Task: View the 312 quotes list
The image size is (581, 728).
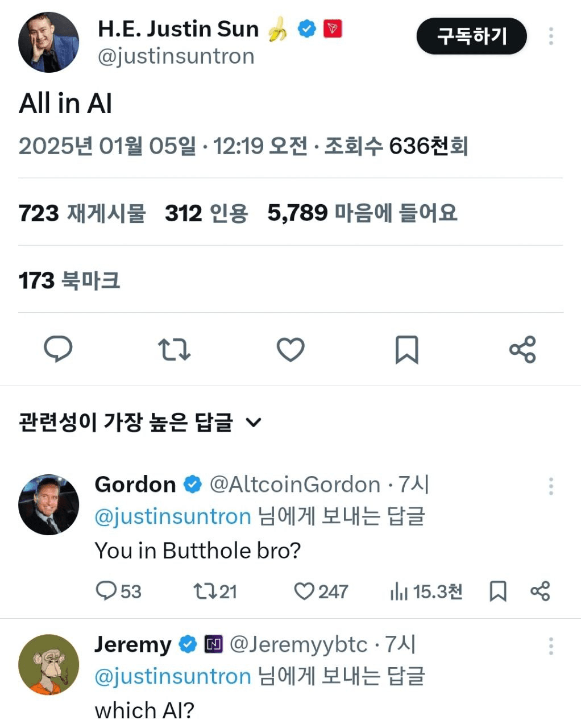Action: coord(206,213)
